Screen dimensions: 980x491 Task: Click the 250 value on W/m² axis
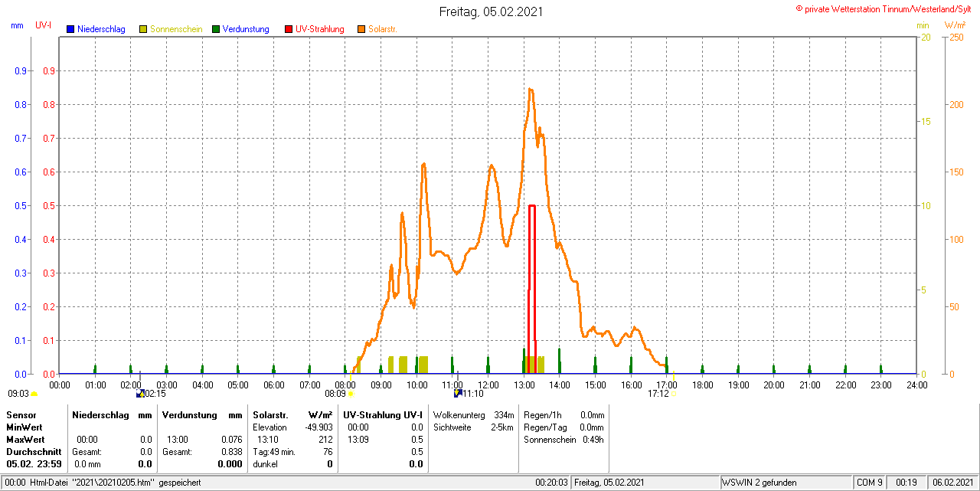(x=955, y=37)
